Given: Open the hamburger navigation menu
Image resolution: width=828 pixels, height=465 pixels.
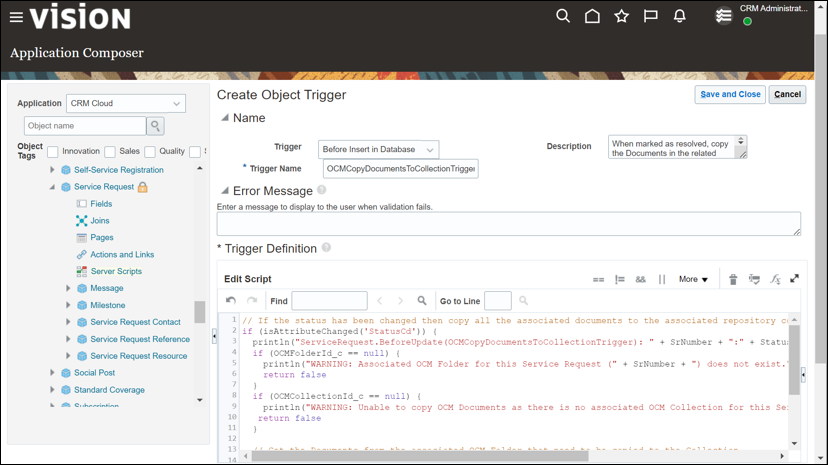Looking at the screenshot, I should 16,17.
